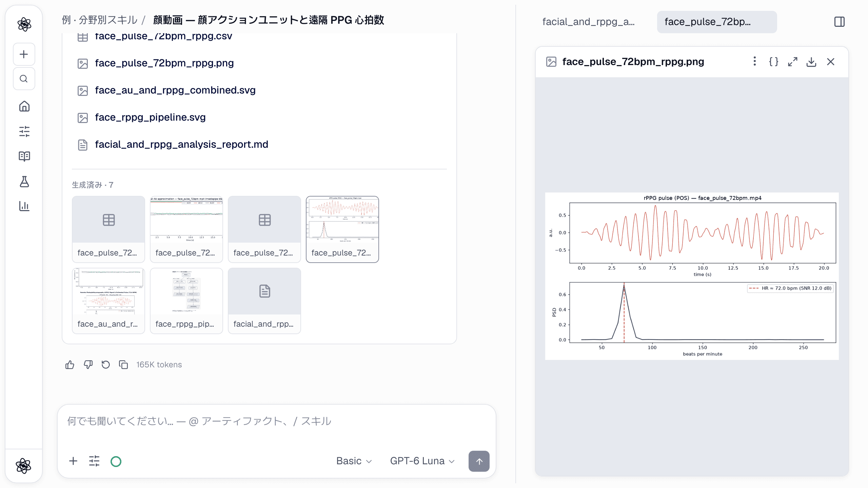Viewport: 868px width, 488px height.
Task: Focus the message input field
Action: pyautogui.click(x=276, y=421)
